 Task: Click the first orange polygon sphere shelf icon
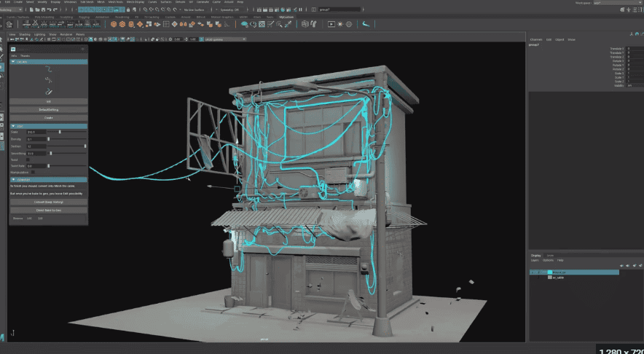114,24
